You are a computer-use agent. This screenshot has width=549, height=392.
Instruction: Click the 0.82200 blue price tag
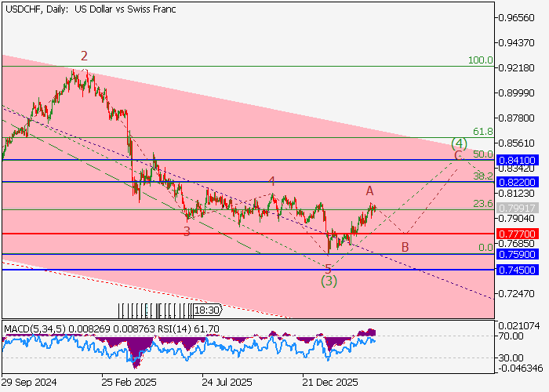[521, 182]
